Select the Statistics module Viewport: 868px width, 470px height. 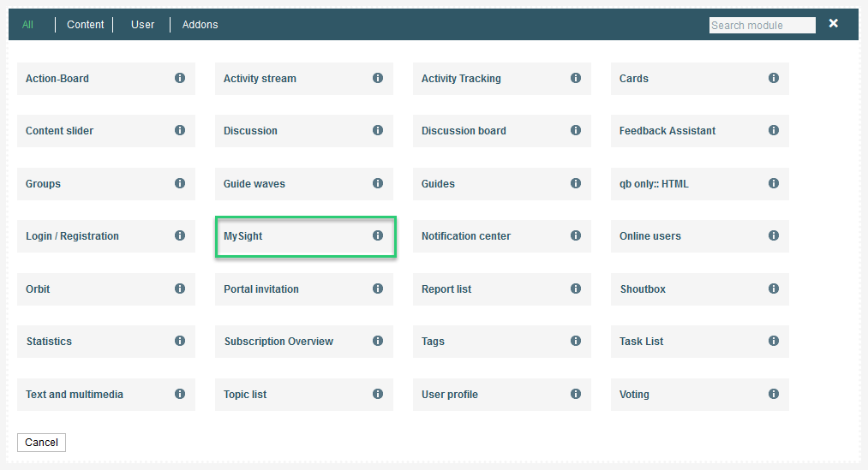coord(106,342)
